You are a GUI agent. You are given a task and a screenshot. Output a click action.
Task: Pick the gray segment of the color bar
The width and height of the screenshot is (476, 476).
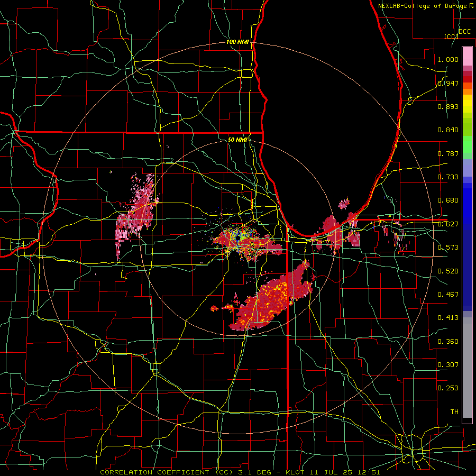pyautogui.click(x=467, y=368)
